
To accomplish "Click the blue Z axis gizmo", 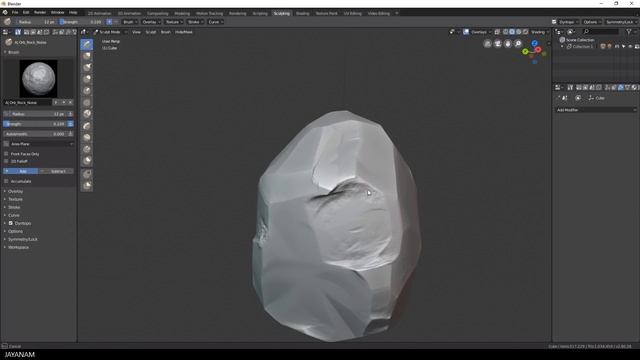I will pyautogui.click(x=534, y=43).
